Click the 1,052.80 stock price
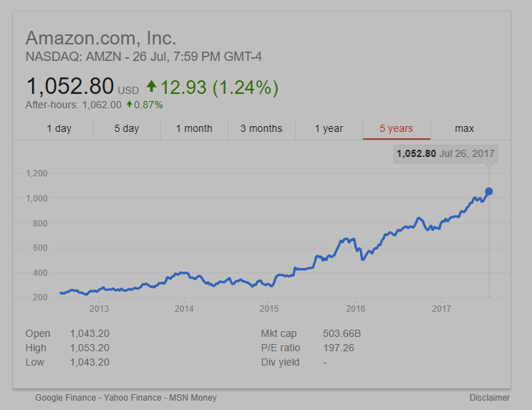Viewport: 532px width, 410px height. pyautogui.click(x=70, y=87)
